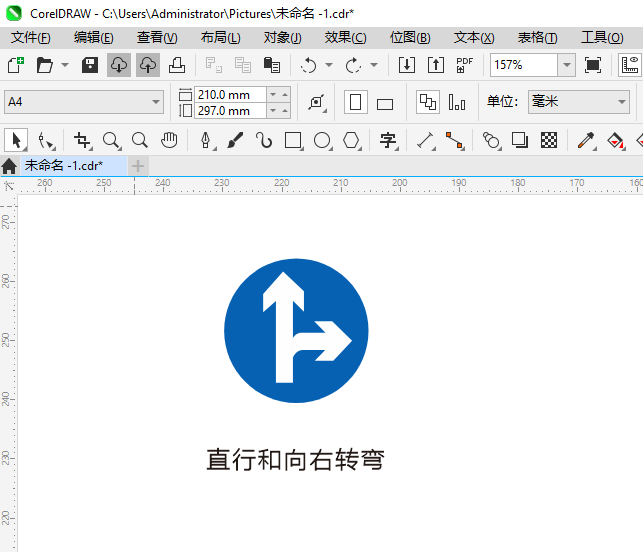Select the Ellipse tool
The width and height of the screenshot is (643, 552).
(x=322, y=140)
